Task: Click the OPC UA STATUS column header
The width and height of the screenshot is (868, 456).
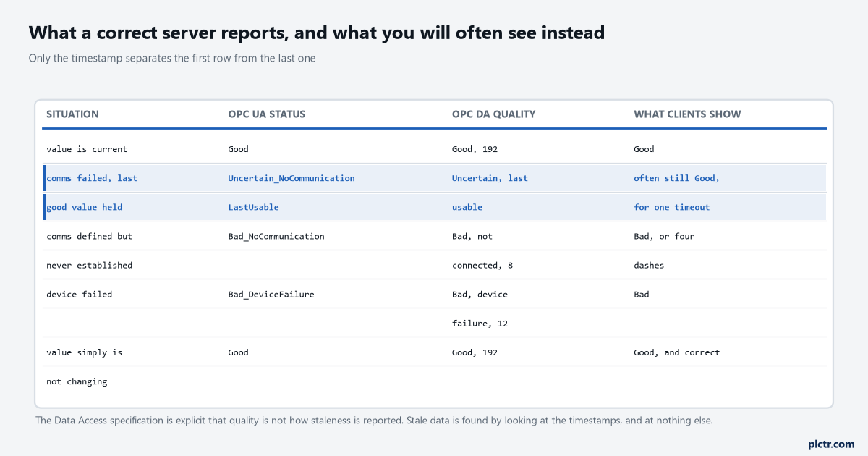Action: [267, 114]
